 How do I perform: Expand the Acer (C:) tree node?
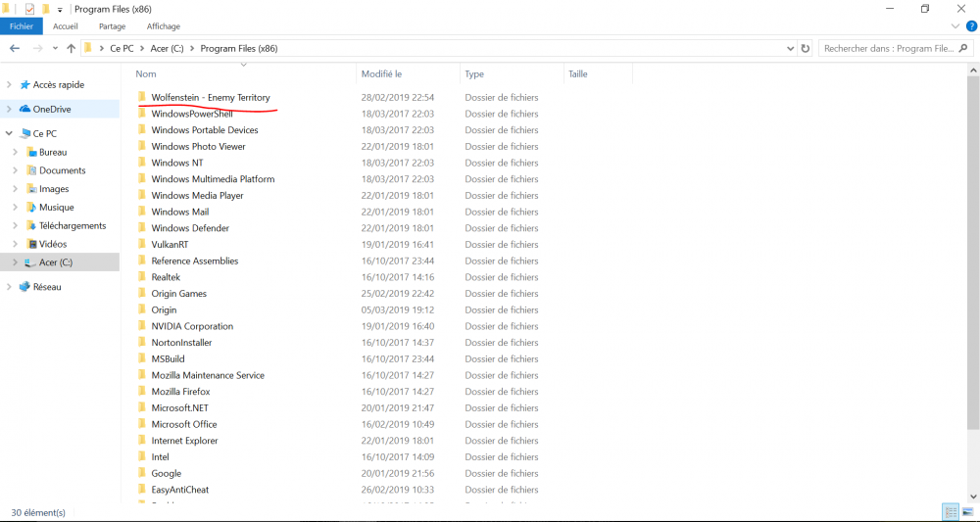point(15,262)
